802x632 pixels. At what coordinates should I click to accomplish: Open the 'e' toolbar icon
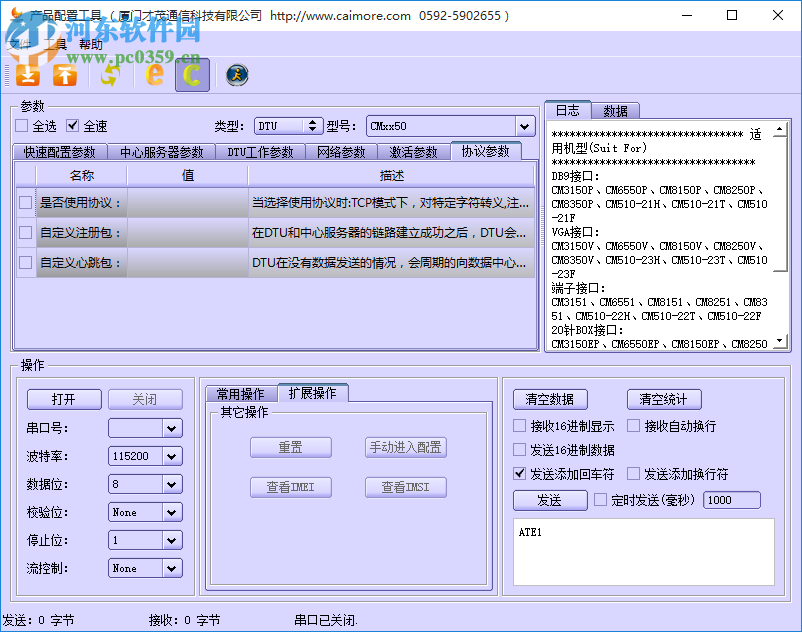155,74
